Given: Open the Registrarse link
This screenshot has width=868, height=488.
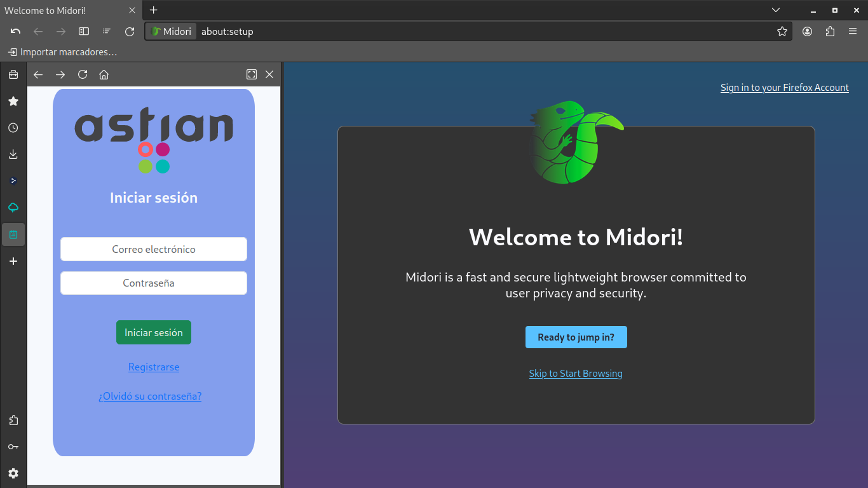Looking at the screenshot, I should (x=154, y=367).
